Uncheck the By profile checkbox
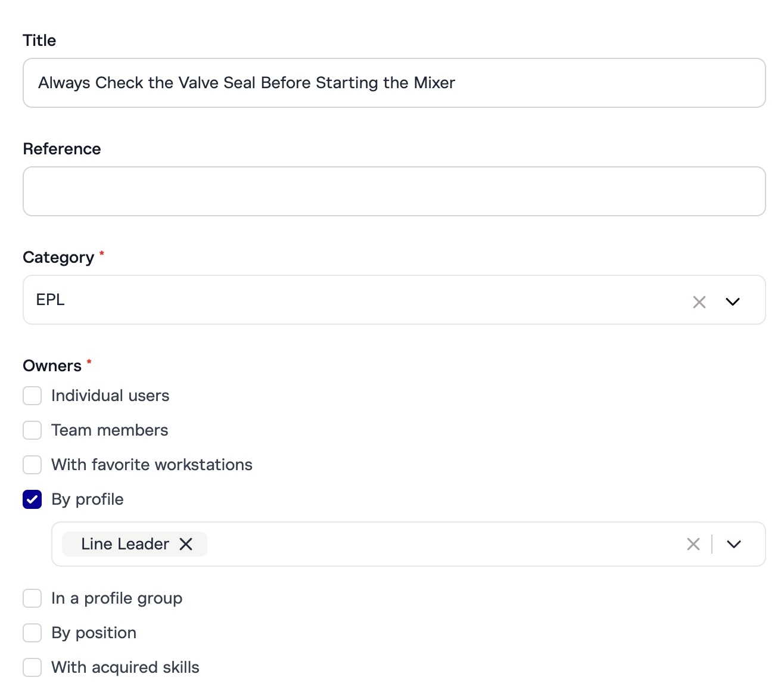784x696 pixels. (32, 499)
